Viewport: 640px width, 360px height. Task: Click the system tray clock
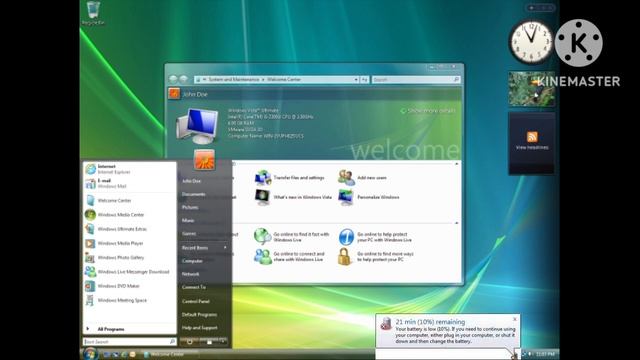pos(545,354)
